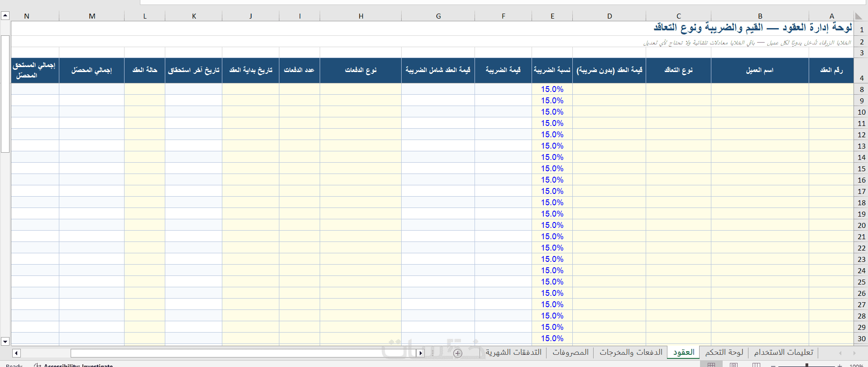
Task: Click the sheet tabs scroll-right arrow
Action: coord(854,353)
